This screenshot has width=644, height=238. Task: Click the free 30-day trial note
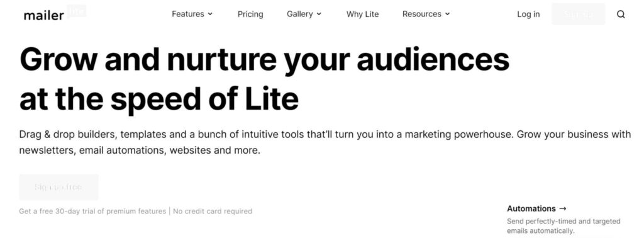[92, 212]
